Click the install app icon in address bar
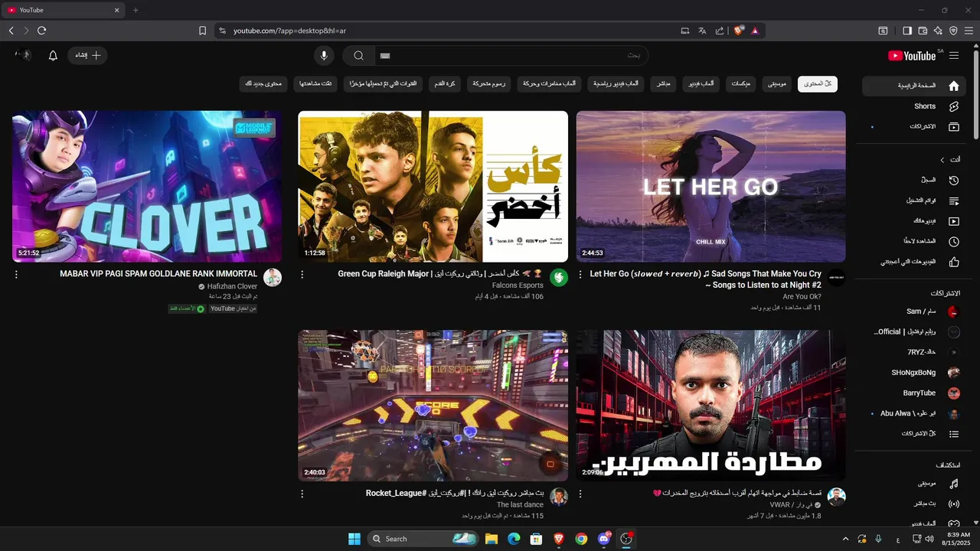The width and height of the screenshot is (980, 551). (x=685, y=31)
